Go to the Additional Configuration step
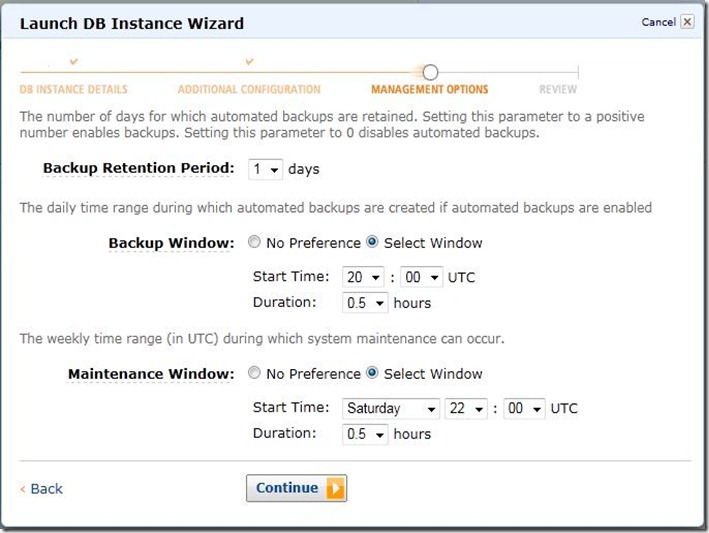Image resolution: width=709 pixels, height=533 pixels. 249,90
